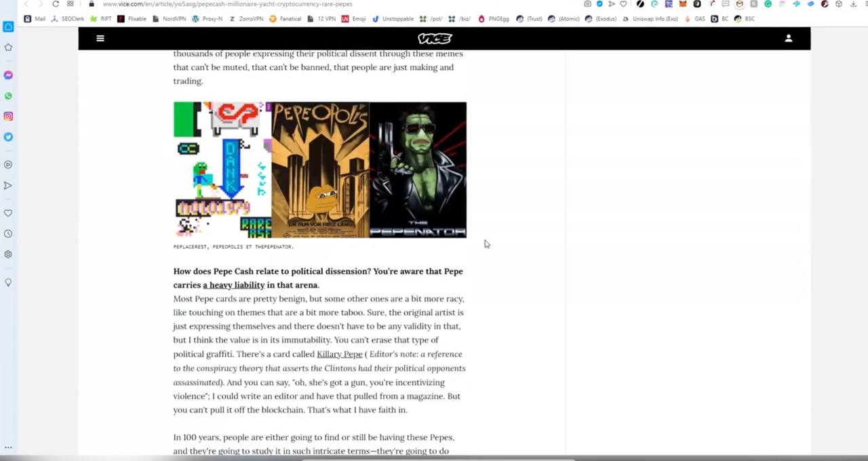Open the BSC bookmark

coord(745,19)
